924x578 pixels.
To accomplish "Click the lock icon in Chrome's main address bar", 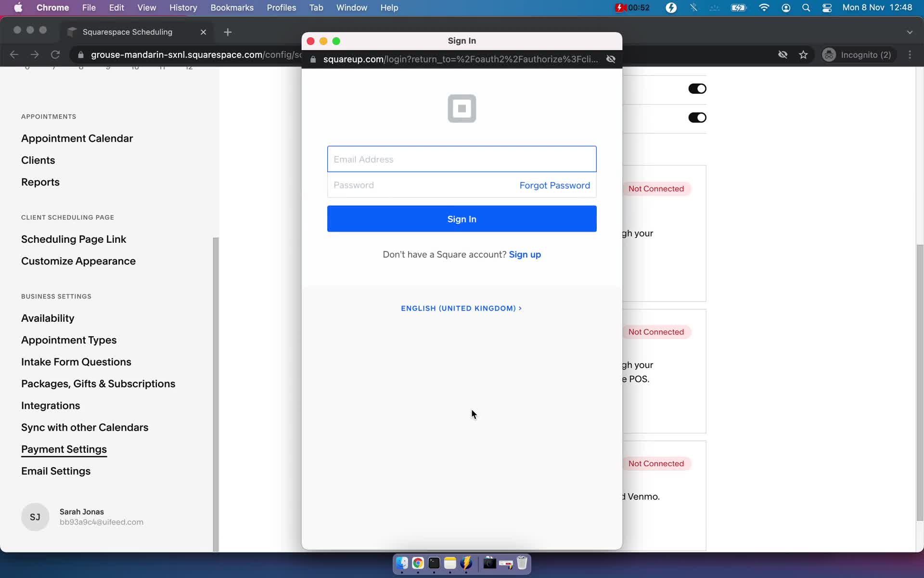I will pyautogui.click(x=81, y=55).
